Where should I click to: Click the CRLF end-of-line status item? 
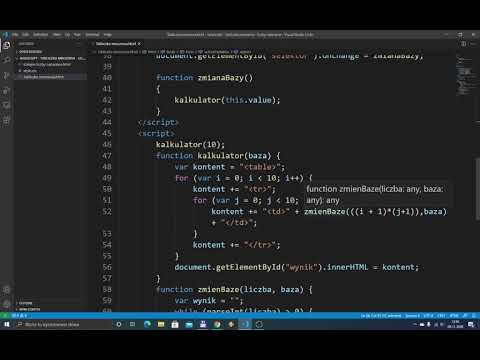pyautogui.click(x=442, y=315)
